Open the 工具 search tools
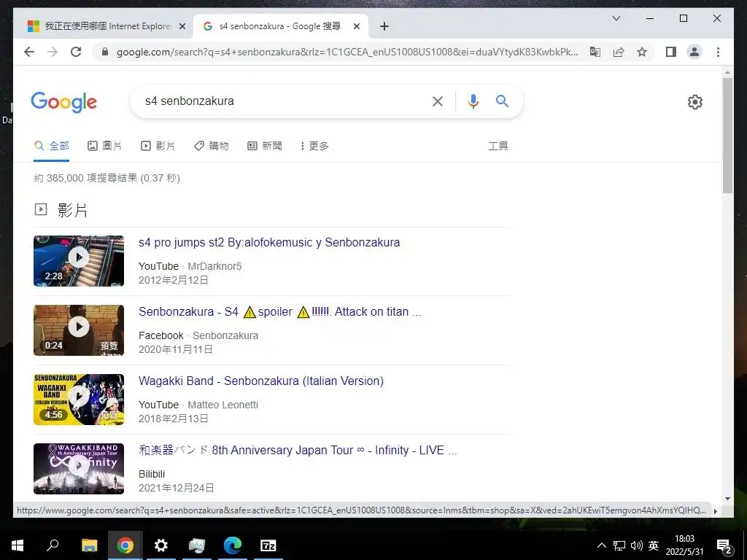Viewport: 747px width, 560px height. [x=498, y=146]
